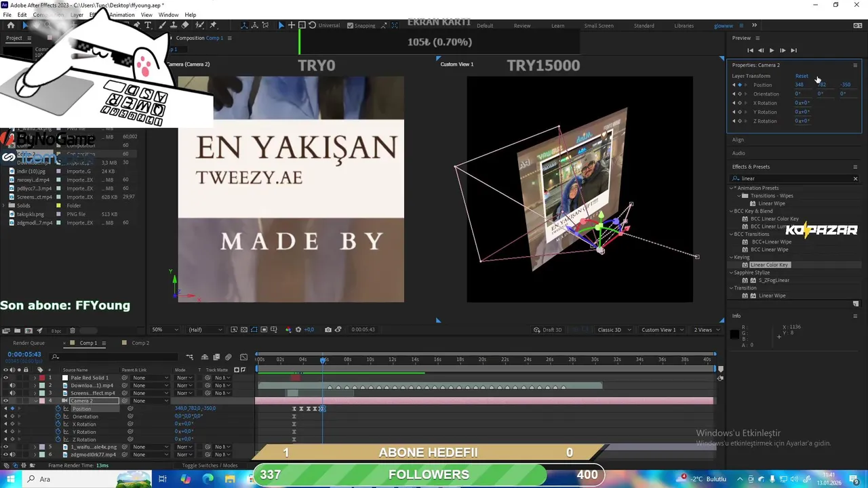Click the Play button in the Preview panel
This screenshot has height=488, width=868.
click(771, 50)
